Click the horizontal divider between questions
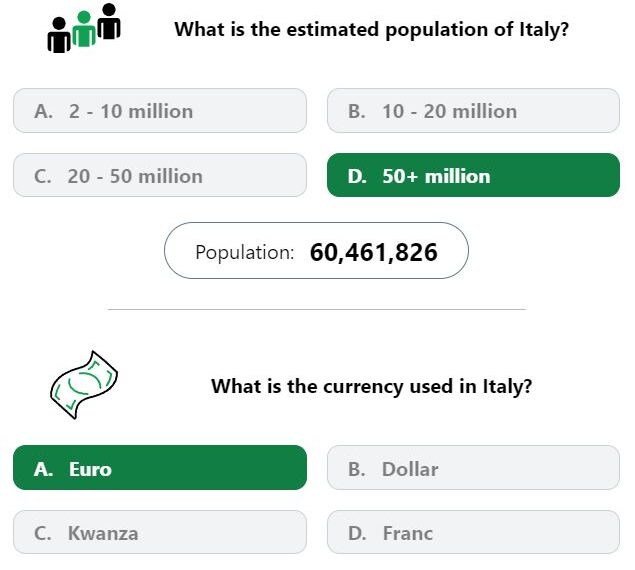This screenshot has height=570, width=635. [x=317, y=309]
